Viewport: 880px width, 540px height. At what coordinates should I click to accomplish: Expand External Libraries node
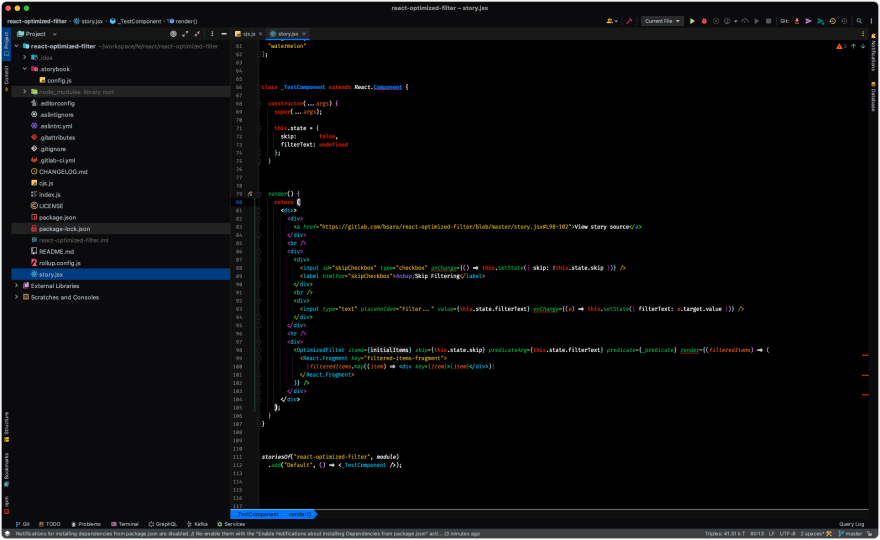pyautogui.click(x=17, y=286)
